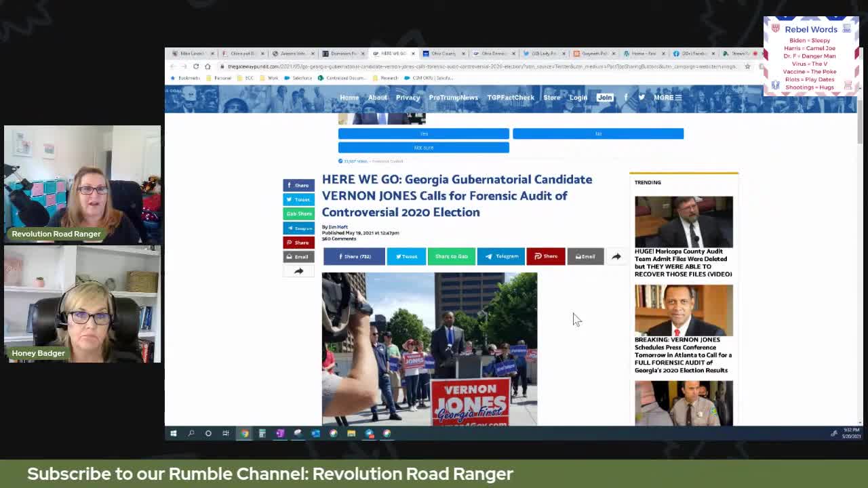Click the Join button in navbar
Screen dimensions: 868x488
tap(605, 98)
